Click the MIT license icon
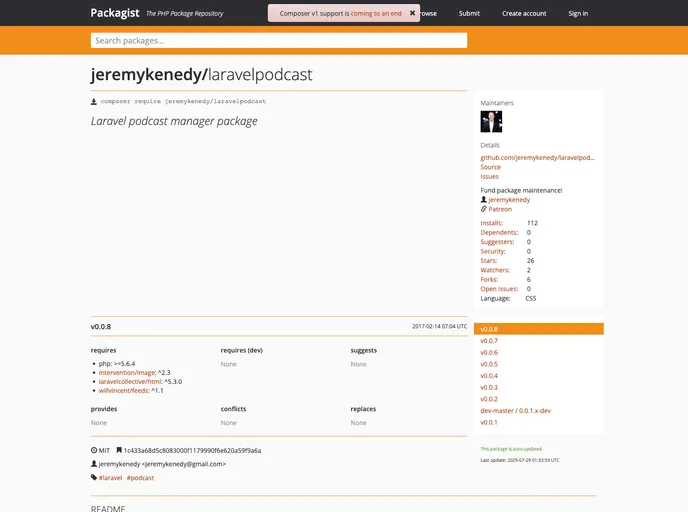 point(93,450)
